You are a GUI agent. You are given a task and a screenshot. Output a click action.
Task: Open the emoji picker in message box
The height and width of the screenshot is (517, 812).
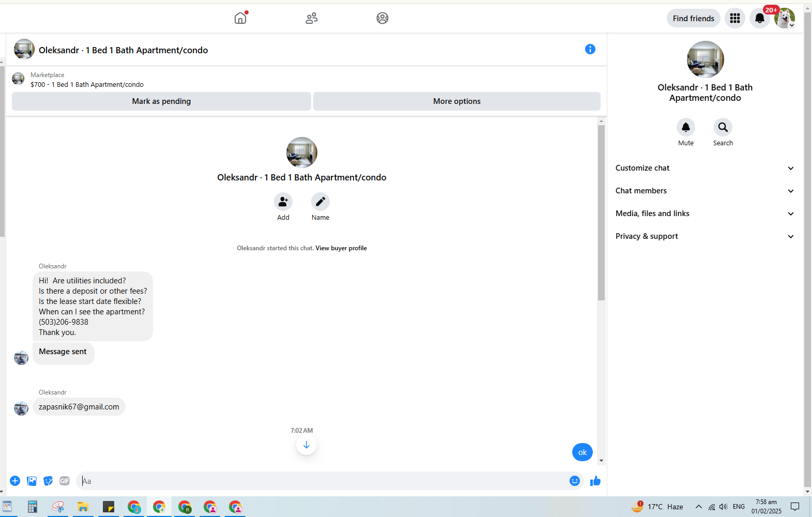pyautogui.click(x=575, y=481)
